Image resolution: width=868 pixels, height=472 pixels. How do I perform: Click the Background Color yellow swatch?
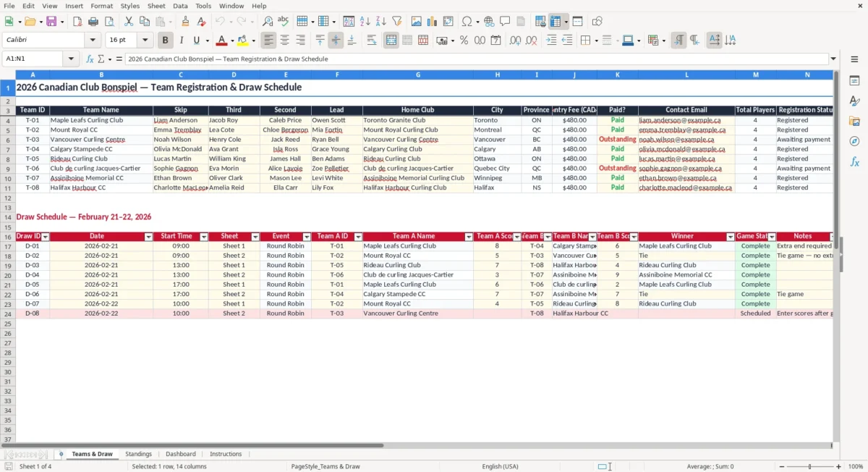(x=243, y=41)
